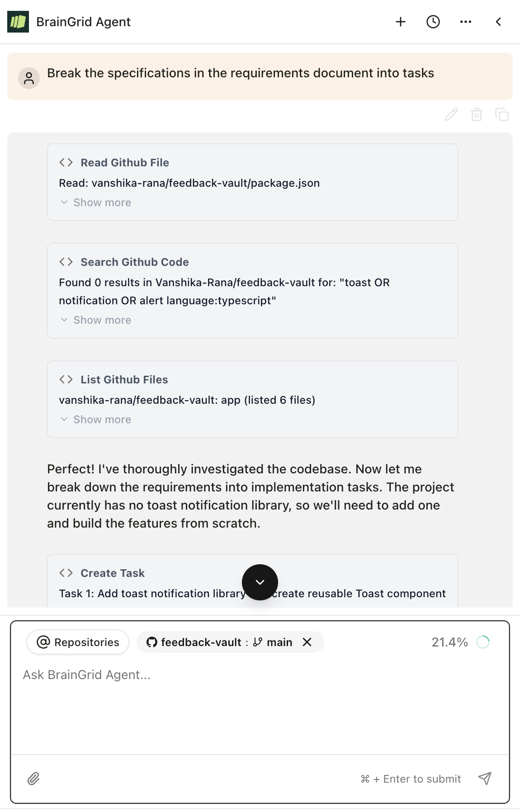Submit the message with the send icon
The image size is (520, 812).
coord(485,779)
